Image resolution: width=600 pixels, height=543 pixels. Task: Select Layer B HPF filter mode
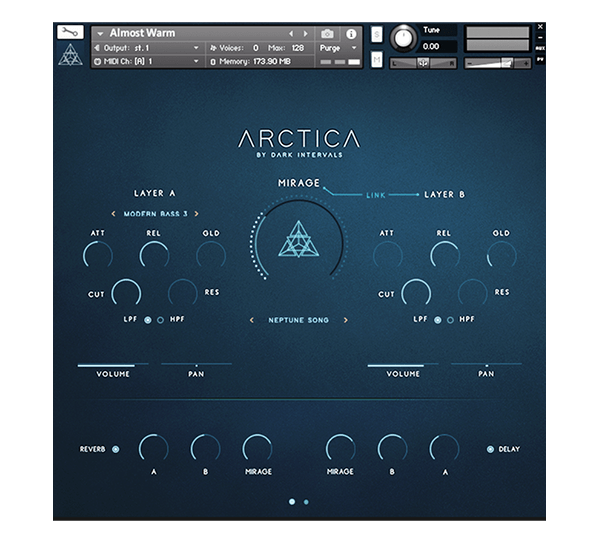pyautogui.click(x=450, y=320)
